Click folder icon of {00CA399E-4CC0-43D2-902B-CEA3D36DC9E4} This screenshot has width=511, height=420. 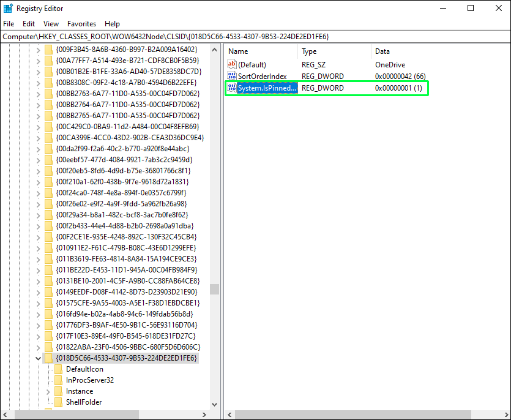[48, 138]
